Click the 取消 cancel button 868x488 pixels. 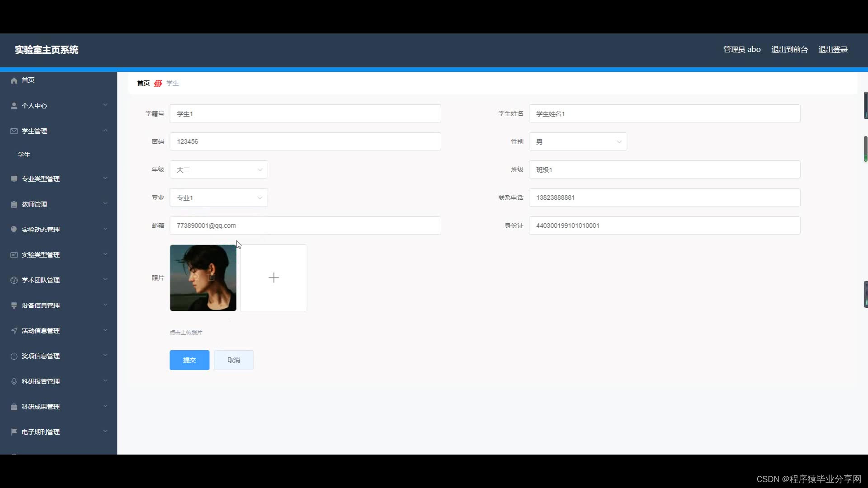pyautogui.click(x=234, y=360)
